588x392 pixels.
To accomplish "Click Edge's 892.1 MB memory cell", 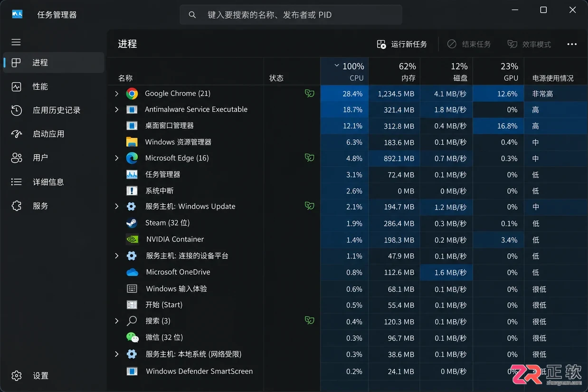I will pyautogui.click(x=395, y=159).
